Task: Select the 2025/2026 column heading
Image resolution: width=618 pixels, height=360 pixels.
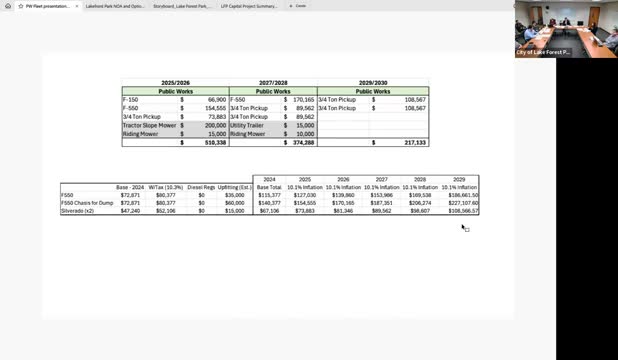Action: point(175,83)
